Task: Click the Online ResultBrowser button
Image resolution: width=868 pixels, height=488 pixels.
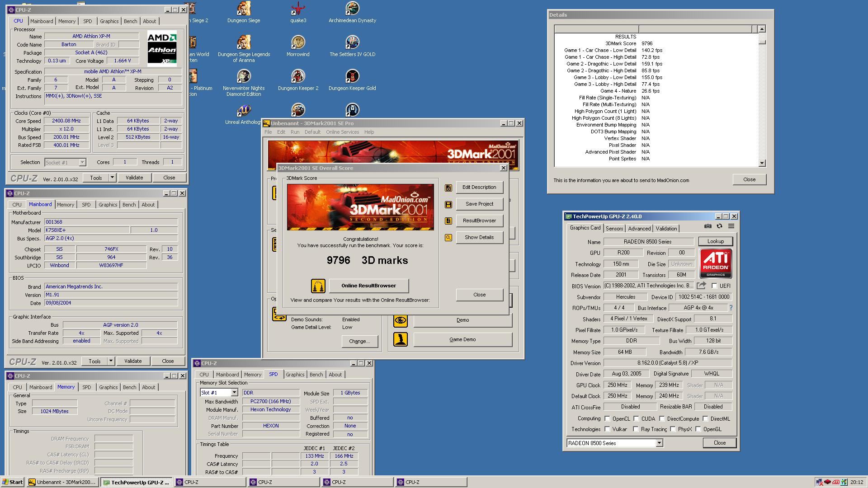Action: pyautogui.click(x=368, y=286)
